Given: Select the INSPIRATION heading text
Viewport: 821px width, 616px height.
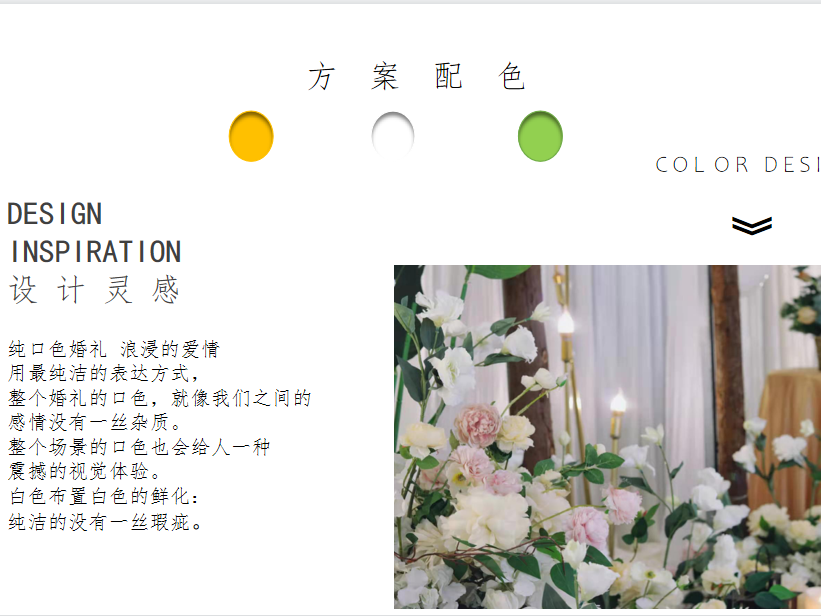Looking at the screenshot, I should [x=96, y=252].
